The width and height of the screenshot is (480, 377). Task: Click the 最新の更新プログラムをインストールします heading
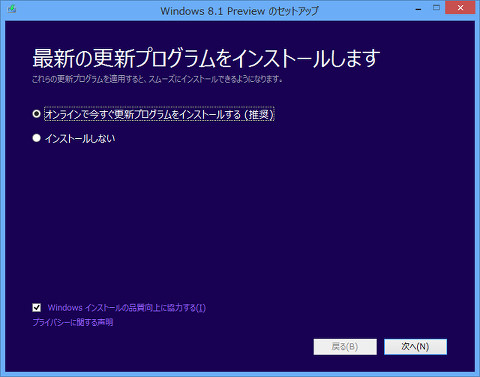(206, 58)
